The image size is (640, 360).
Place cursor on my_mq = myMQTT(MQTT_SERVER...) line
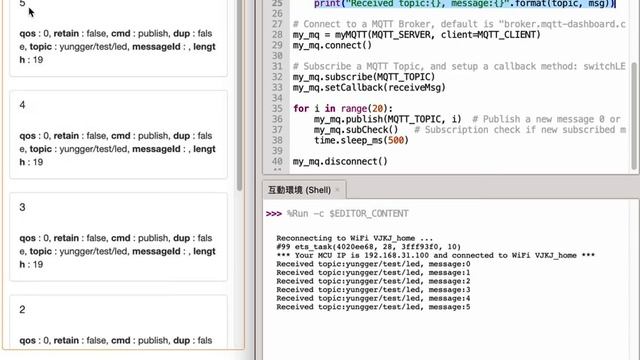tap(416, 35)
